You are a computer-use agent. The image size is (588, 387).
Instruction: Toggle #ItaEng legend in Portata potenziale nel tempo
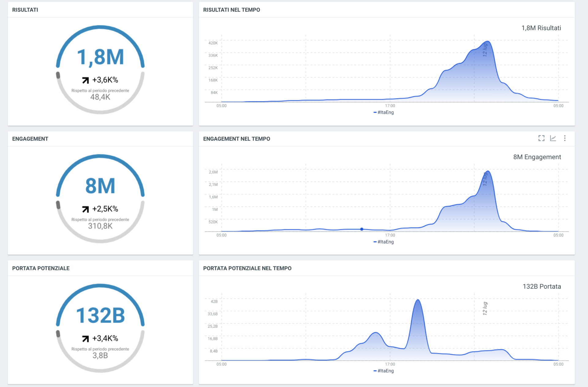[x=384, y=371]
